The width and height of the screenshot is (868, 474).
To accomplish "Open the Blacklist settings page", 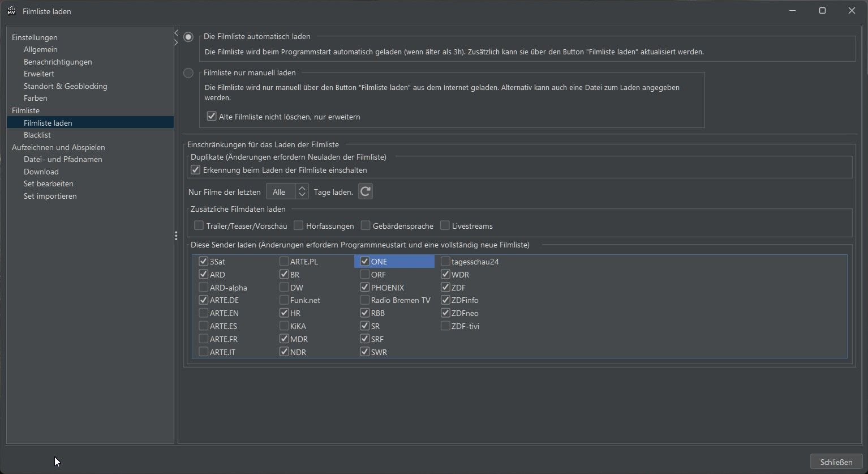I will tap(37, 135).
